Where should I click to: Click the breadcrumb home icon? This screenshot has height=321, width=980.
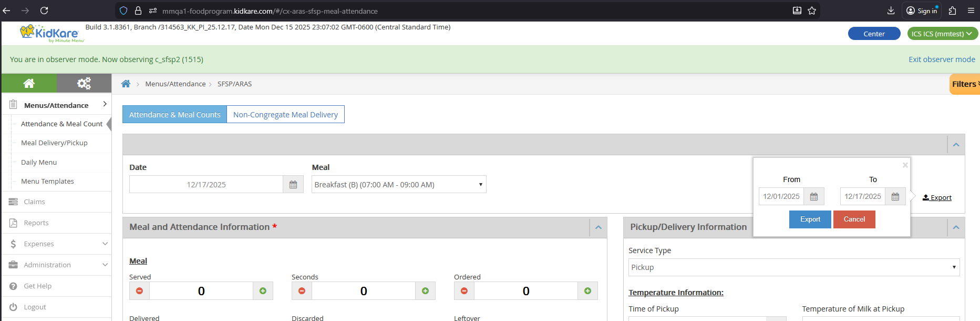pyautogui.click(x=126, y=84)
